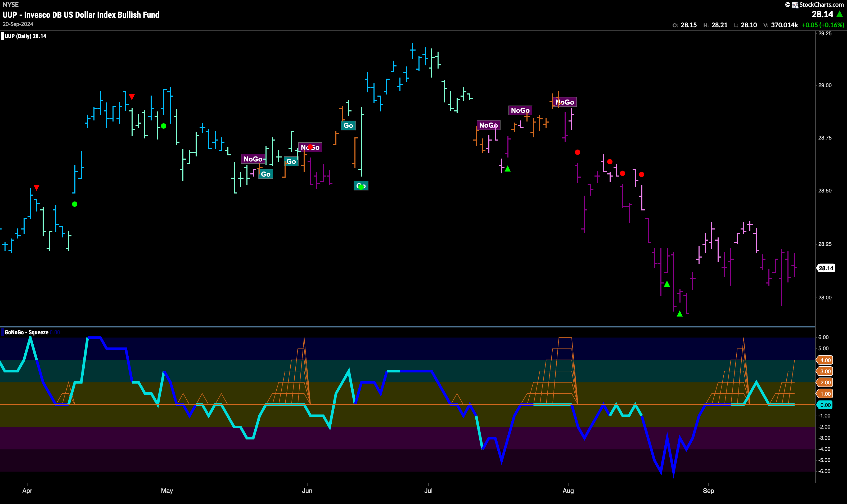This screenshot has height=504, width=847.
Task: Click the GoNoGo - Squeeze indicator label
Action: point(26,332)
